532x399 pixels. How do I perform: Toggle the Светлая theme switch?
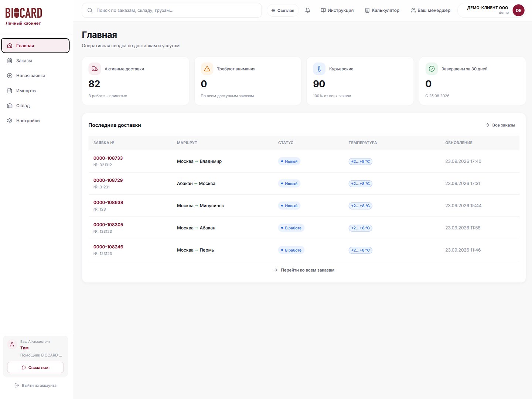(283, 10)
